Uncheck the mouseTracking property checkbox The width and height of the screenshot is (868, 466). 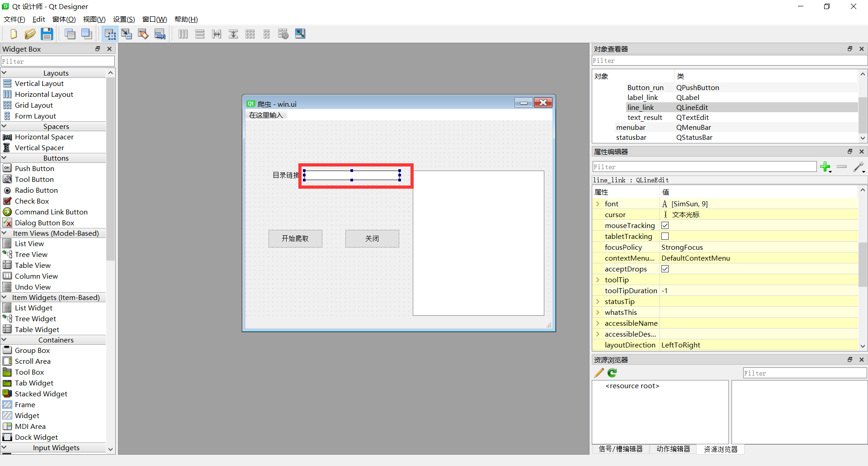tap(665, 225)
